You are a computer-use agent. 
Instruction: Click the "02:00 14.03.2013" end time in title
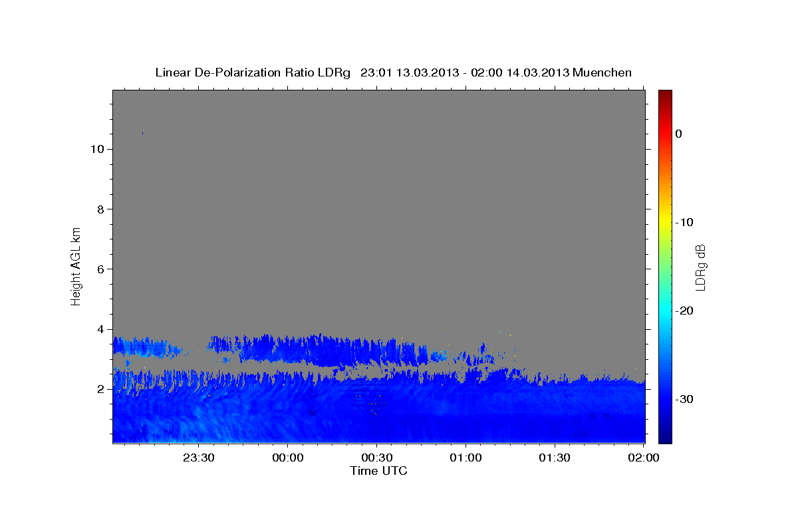pyautogui.click(x=520, y=72)
